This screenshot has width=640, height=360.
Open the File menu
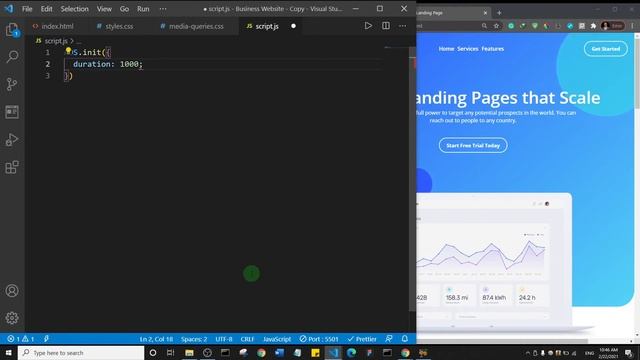point(27,9)
